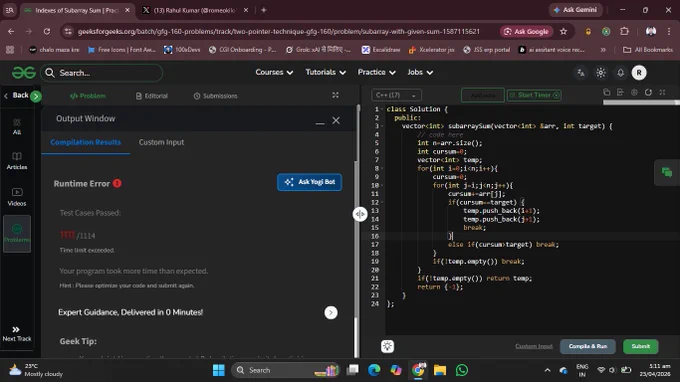Click the Ask Gemini button
Viewport: 680px width, 382px height.
[576, 10]
